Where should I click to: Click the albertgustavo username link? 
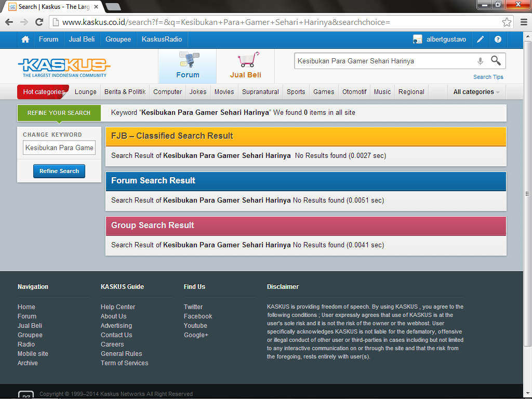(x=446, y=39)
